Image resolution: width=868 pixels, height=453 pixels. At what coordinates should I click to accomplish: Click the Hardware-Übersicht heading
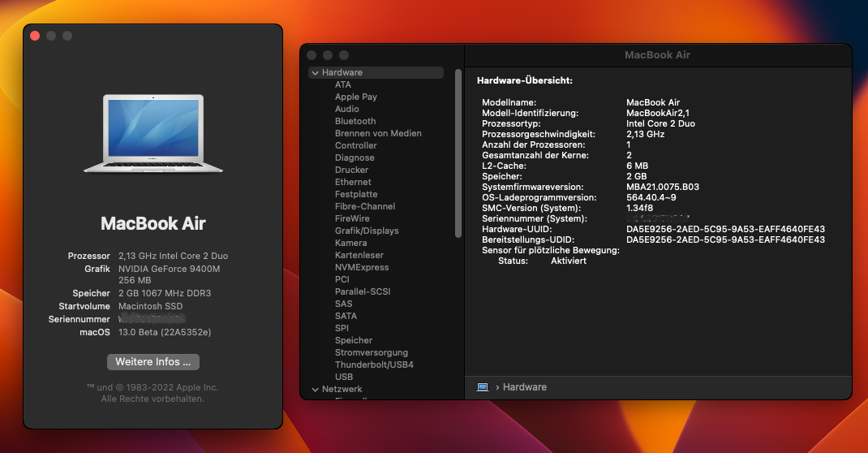tap(524, 81)
